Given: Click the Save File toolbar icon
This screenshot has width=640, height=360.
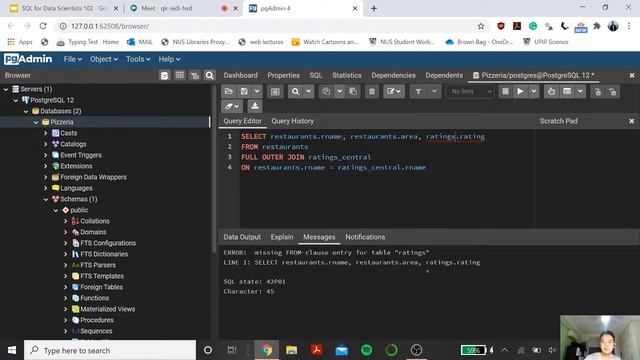Looking at the screenshot, I should 244,91.
